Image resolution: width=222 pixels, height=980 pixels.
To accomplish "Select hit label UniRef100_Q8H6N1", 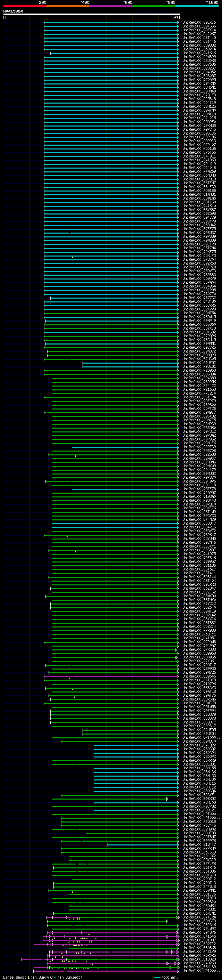I will [199, 87].
